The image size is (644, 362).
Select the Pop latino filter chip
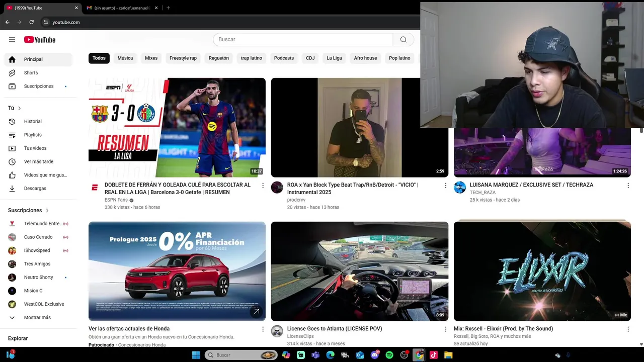pos(399,58)
